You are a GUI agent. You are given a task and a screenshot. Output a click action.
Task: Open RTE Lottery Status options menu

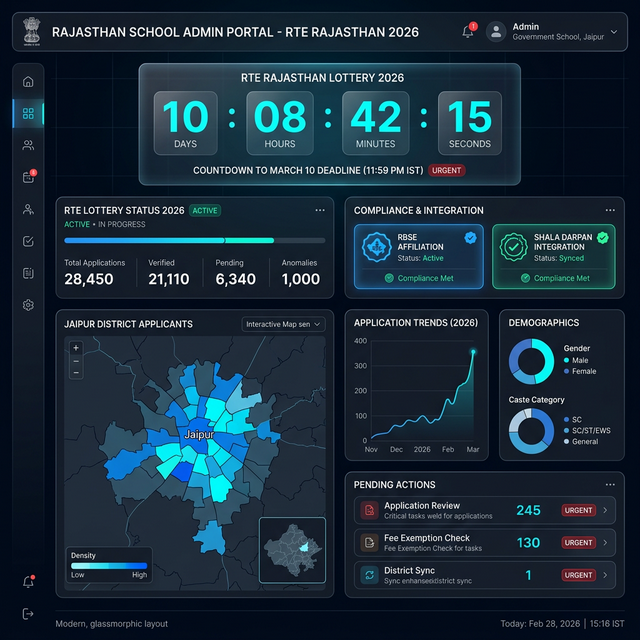point(320,210)
